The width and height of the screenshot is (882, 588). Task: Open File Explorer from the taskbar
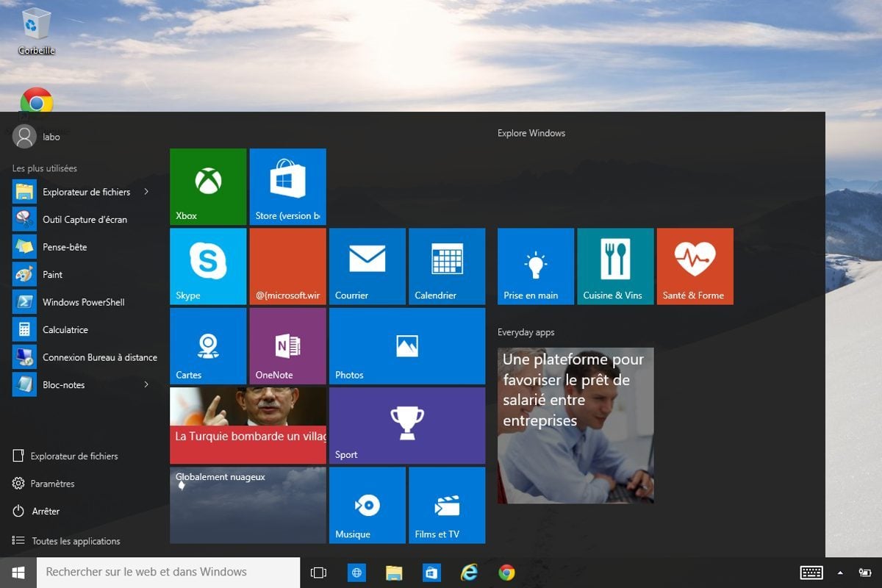(x=395, y=573)
